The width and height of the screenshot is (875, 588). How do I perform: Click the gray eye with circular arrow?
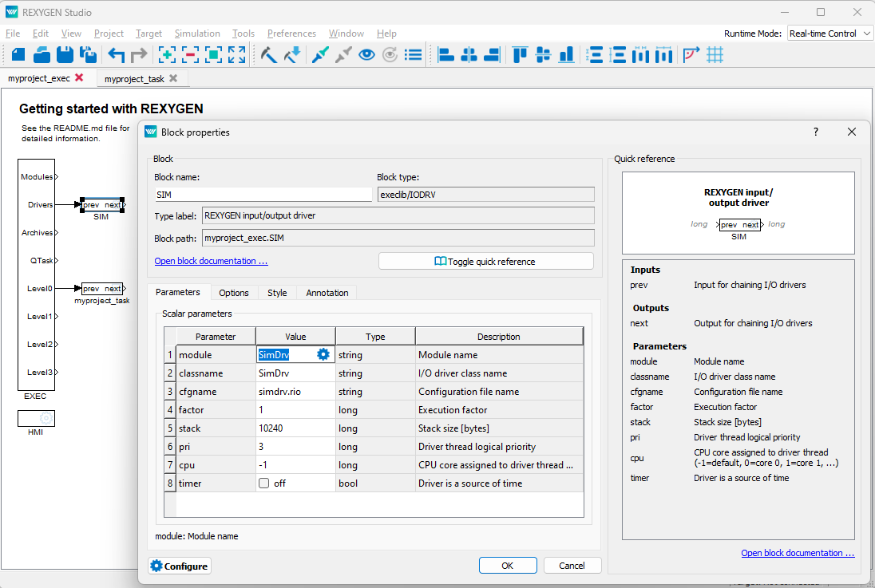(x=390, y=55)
